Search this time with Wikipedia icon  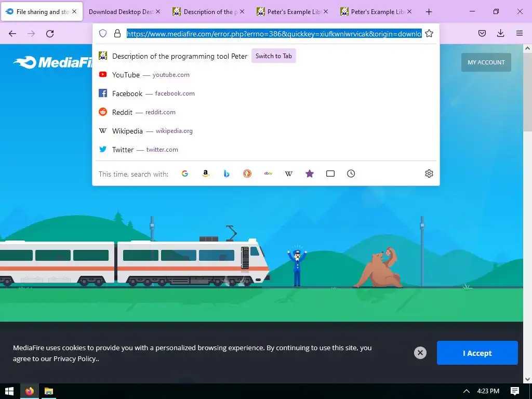point(289,174)
